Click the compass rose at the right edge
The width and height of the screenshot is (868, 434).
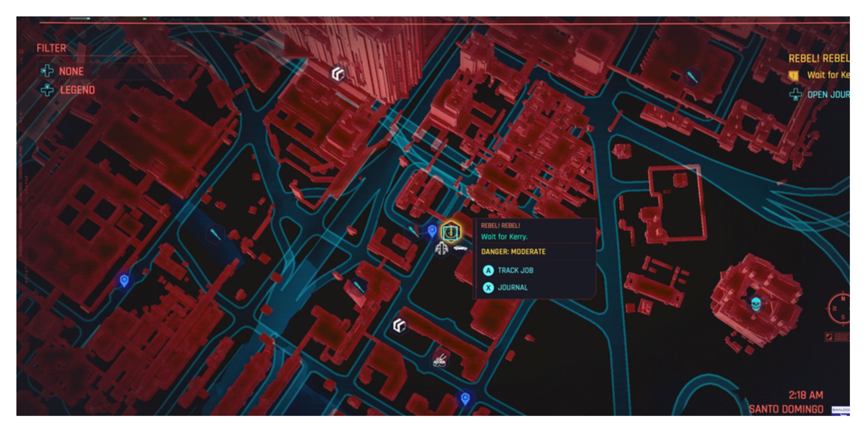tap(839, 308)
